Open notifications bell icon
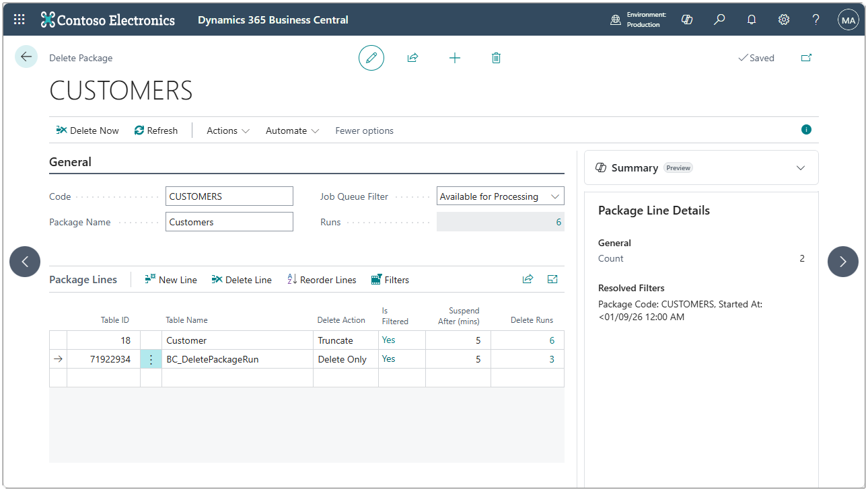Screen dimensions: 868x491 tap(752, 20)
